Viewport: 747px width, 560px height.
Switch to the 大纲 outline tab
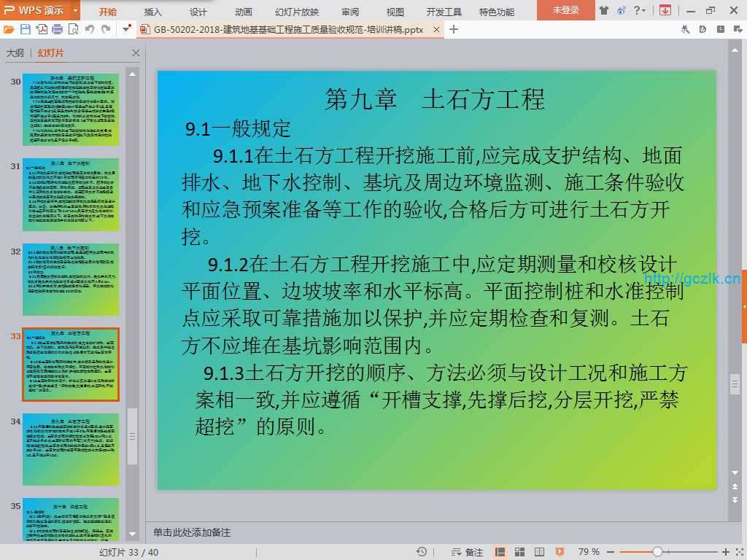click(15, 53)
